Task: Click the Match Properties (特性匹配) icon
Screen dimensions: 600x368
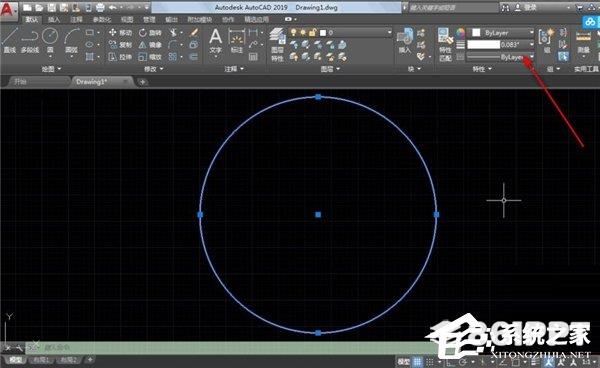Action: 445,45
